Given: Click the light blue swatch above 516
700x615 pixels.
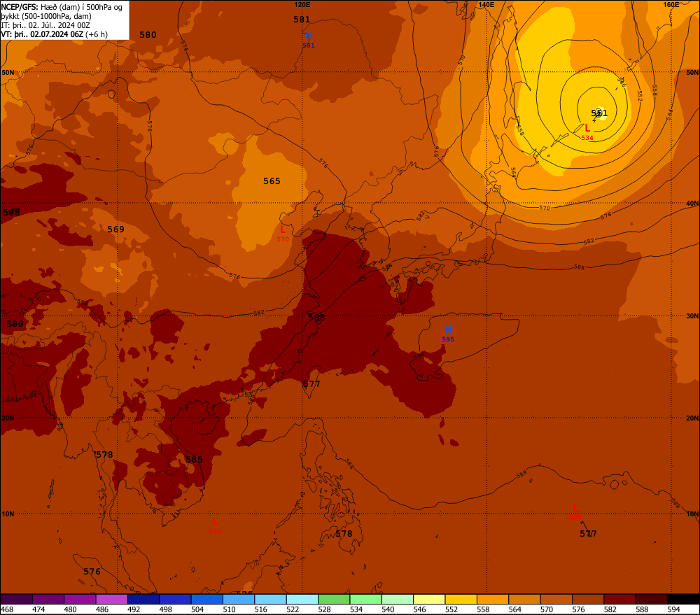Looking at the screenshot, I should point(270,600).
